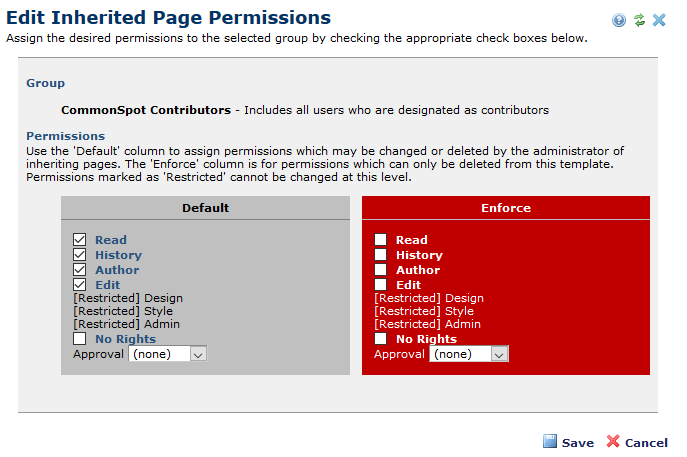Viewport: 687px width, 457px height.
Task: Click the Default column header
Action: [205, 208]
